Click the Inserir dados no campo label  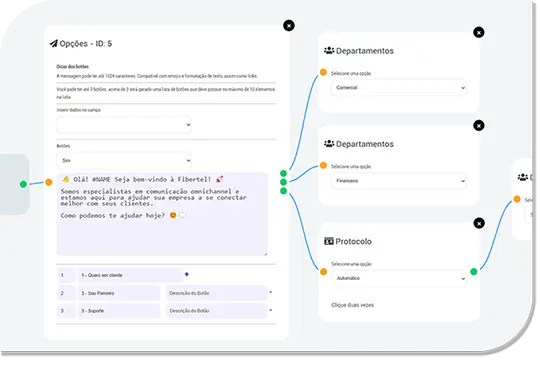point(79,110)
